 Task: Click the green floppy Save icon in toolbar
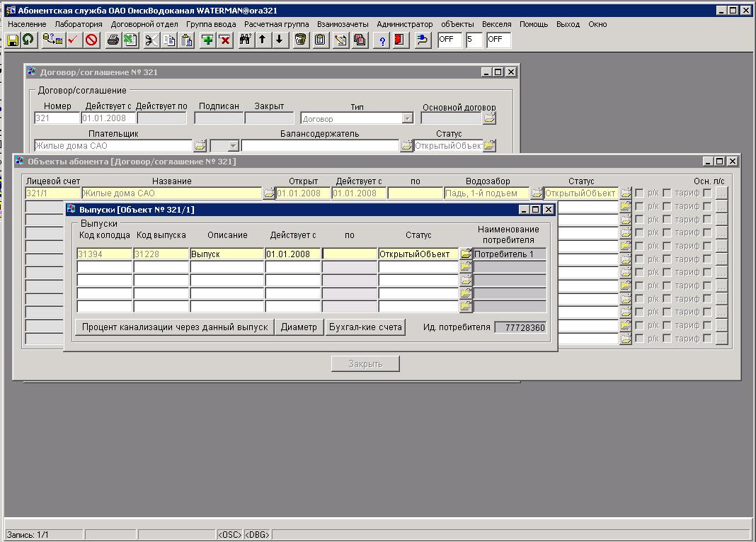(13, 40)
